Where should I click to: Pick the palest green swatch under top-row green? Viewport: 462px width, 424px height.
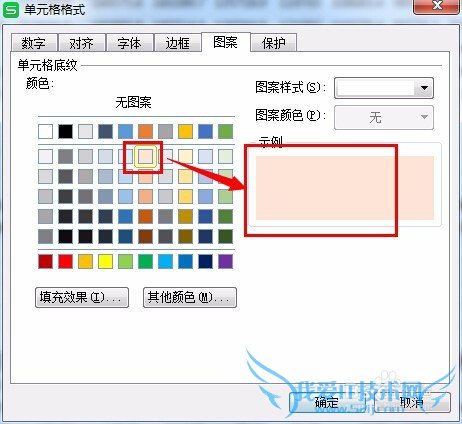225,156
